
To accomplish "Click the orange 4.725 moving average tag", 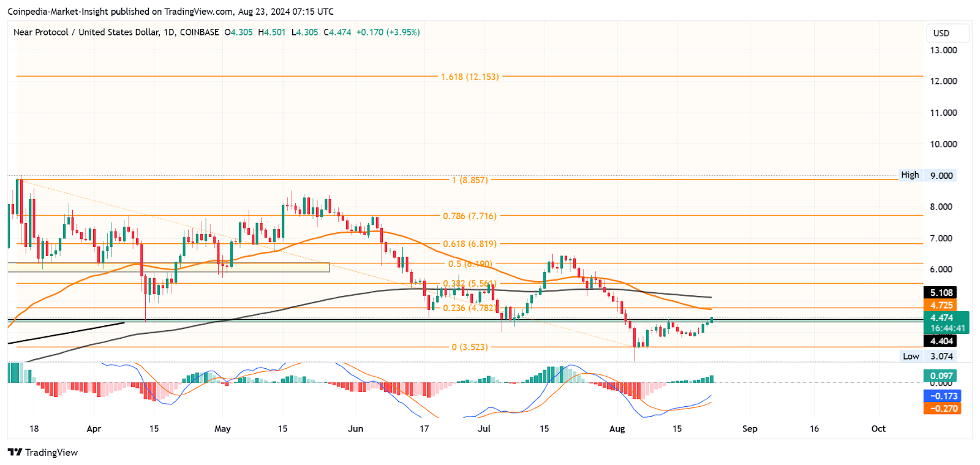I will click(941, 305).
